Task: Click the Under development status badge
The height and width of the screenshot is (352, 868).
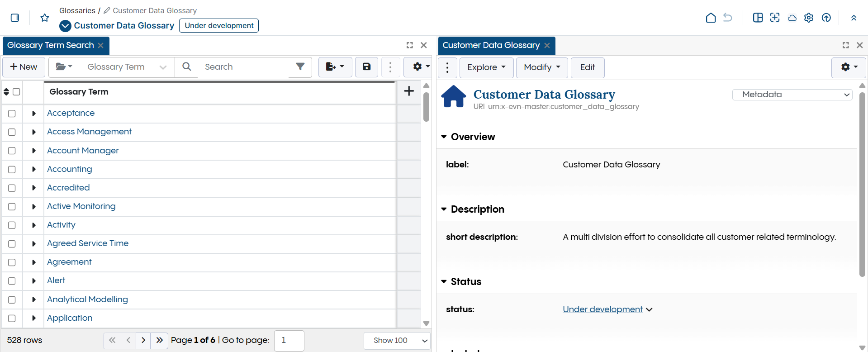Action: tap(219, 26)
